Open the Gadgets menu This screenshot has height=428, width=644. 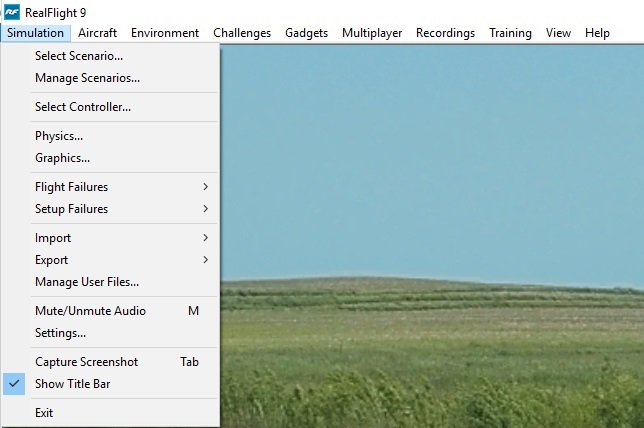coord(306,33)
